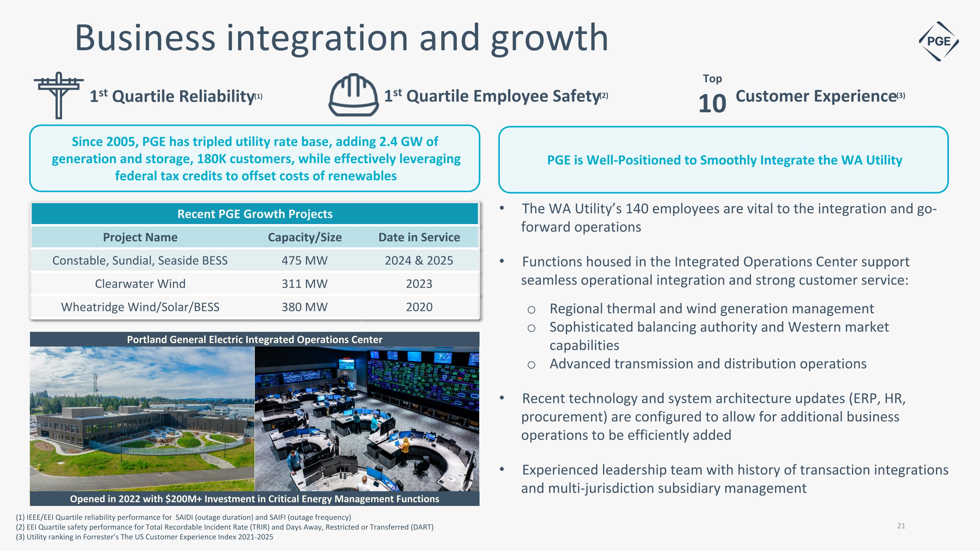This screenshot has height=551, width=980.
Task: Select the Date in Service column header
Action: pos(419,237)
